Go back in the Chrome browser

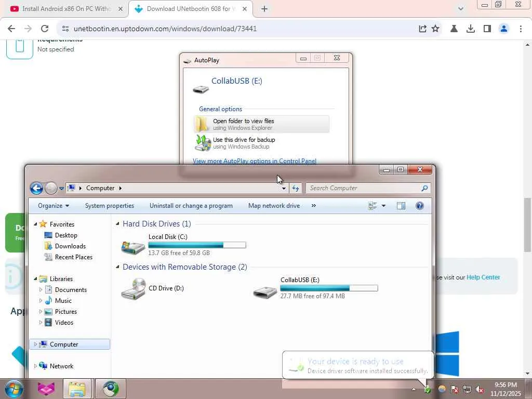[11, 29]
